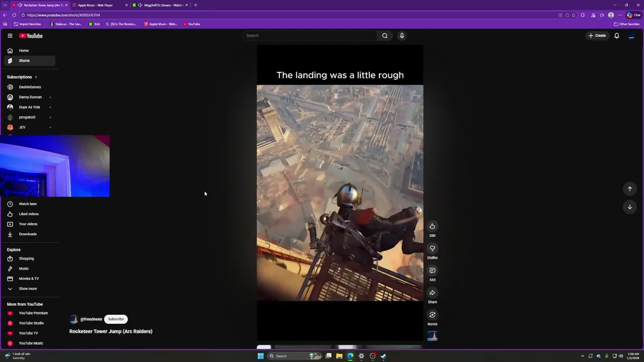Open Your videos
Screen dimensions: 644x362
click(30, 224)
